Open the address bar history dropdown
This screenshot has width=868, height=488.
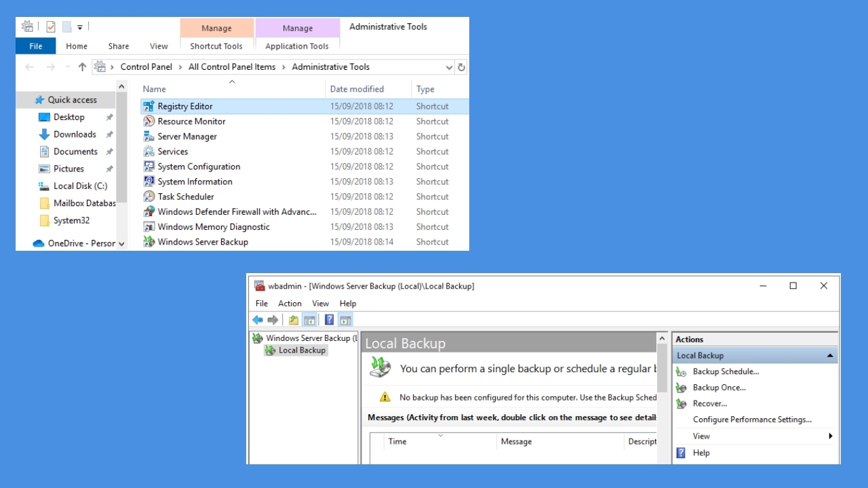449,67
